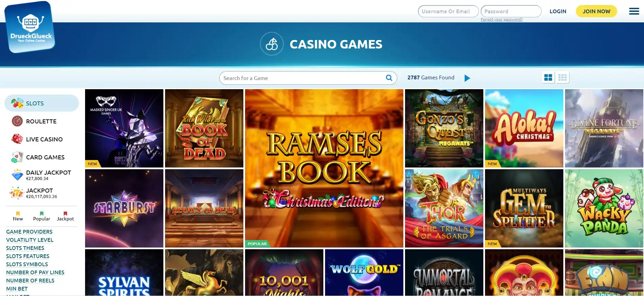Click the search magnifier icon

click(x=389, y=78)
